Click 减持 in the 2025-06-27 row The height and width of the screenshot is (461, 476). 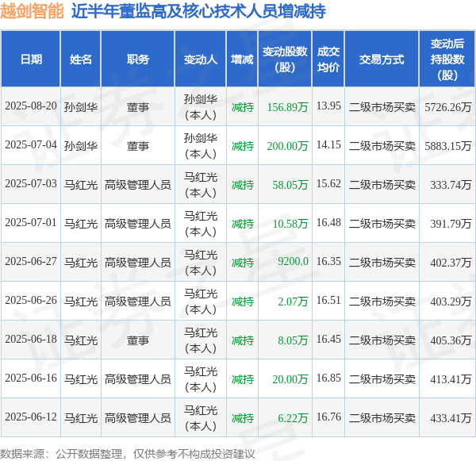coord(242,263)
